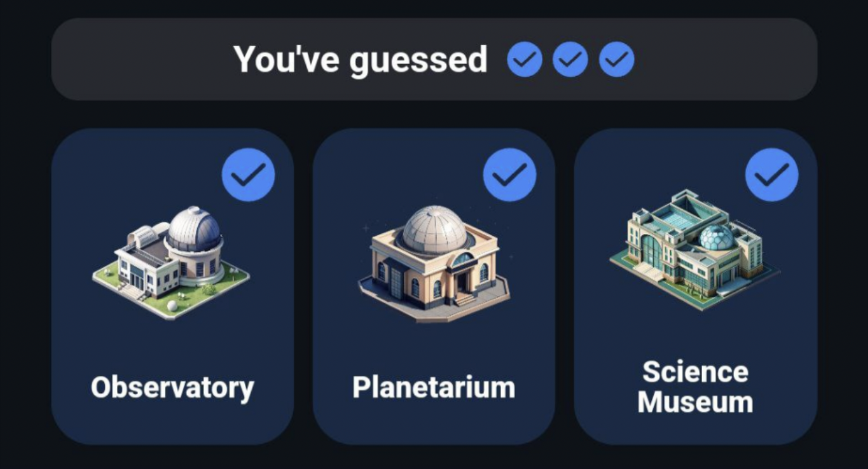The height and width of the screenshot is (469, 868).
Task: Select the Observatory building illustration
Action: (171, 261)
